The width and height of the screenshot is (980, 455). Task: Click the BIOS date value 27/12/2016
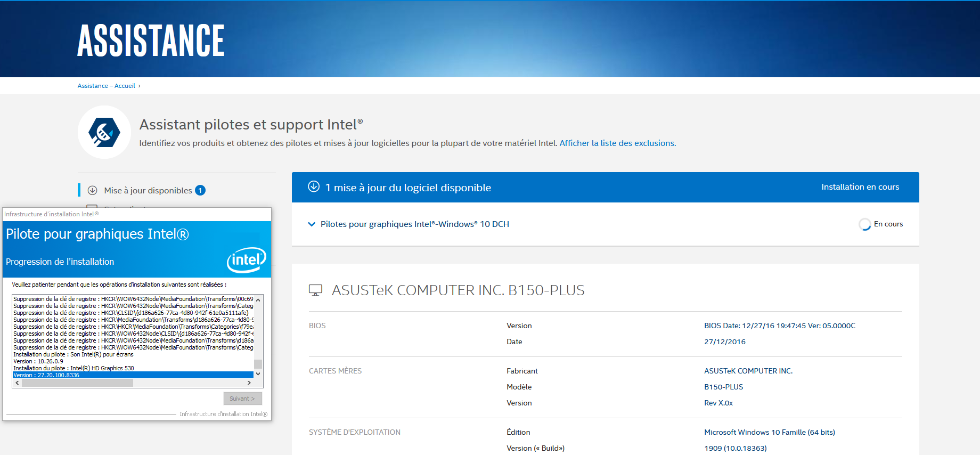pyautogui.click(x=725, y=342)
